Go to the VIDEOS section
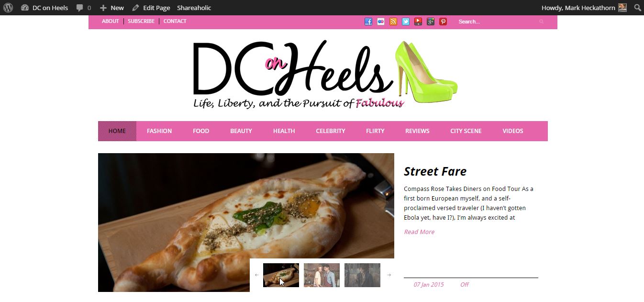This screenshot has height=302, width=644. point(513,131)
